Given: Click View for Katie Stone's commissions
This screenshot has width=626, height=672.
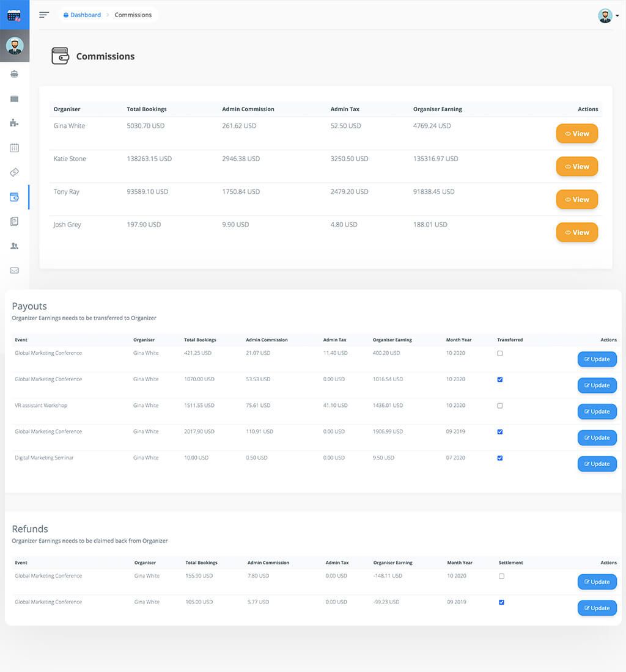Looking at the screenshot, I should (576, 166).
